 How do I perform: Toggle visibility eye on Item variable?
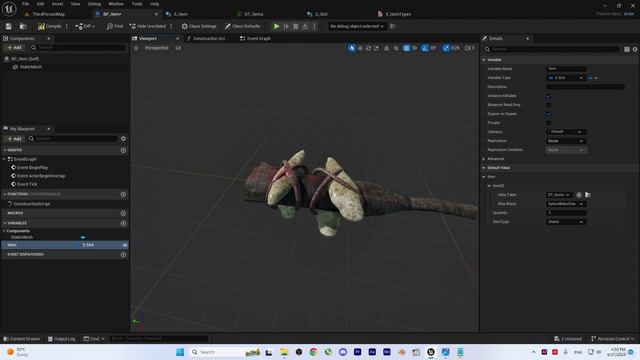(125, 245)
